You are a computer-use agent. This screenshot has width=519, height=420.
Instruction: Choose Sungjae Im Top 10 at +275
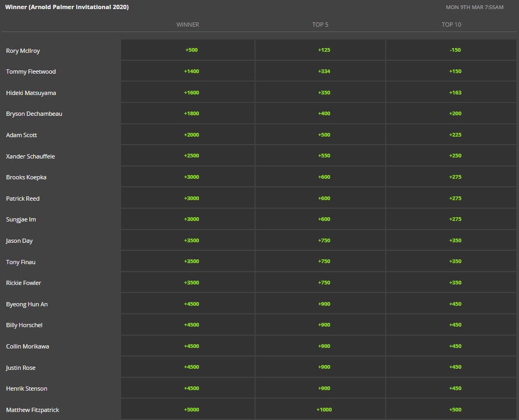[451, 219]
